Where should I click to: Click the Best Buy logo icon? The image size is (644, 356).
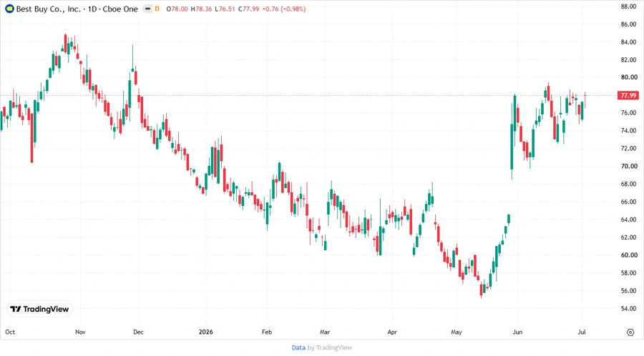(9, 9)
